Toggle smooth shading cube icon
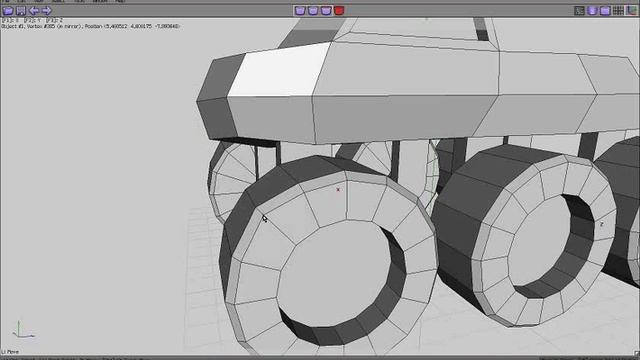 592,11
